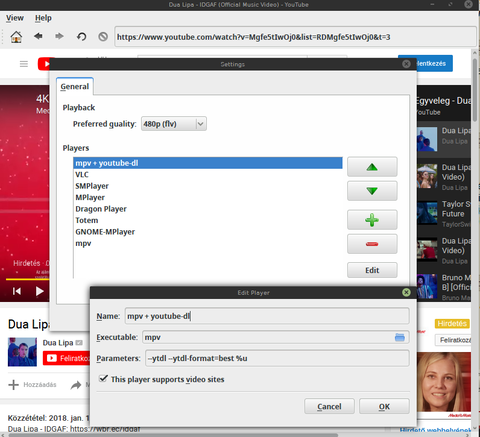480x437 pixels.
Task: Open the Preferred quality dropdown
Action: pyautogui.click(x=174, y=124)
